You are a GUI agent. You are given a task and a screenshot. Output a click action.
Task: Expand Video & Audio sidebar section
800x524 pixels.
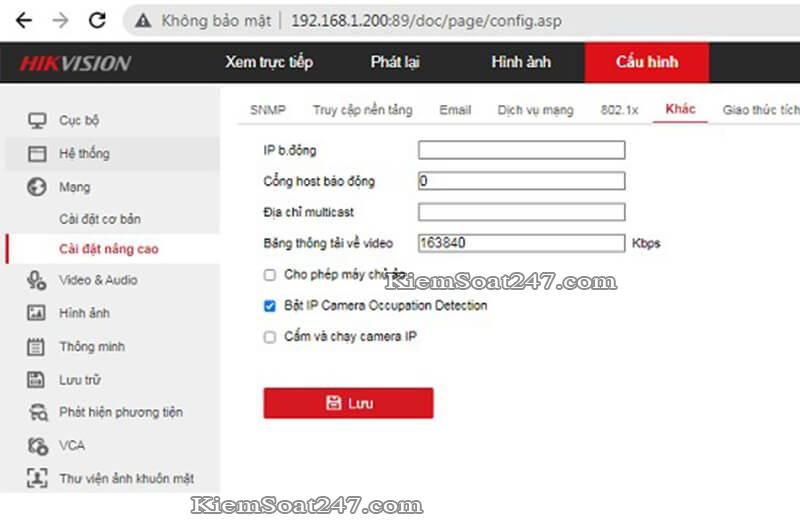[x=98, y=280]
